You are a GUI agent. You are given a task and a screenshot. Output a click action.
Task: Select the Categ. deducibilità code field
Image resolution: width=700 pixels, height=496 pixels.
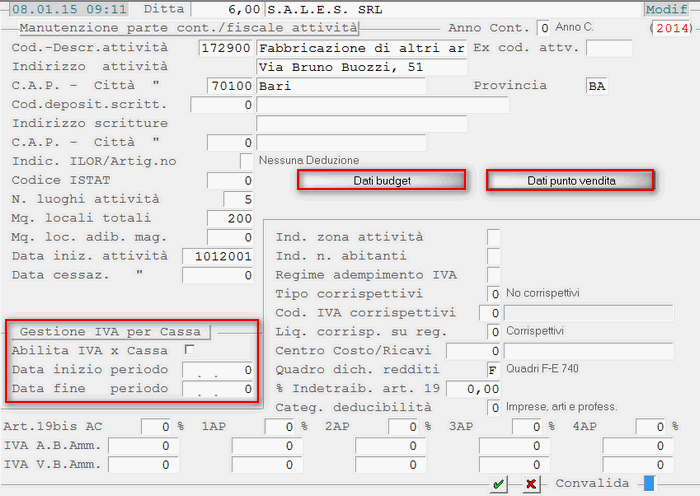tap(493, 408)
